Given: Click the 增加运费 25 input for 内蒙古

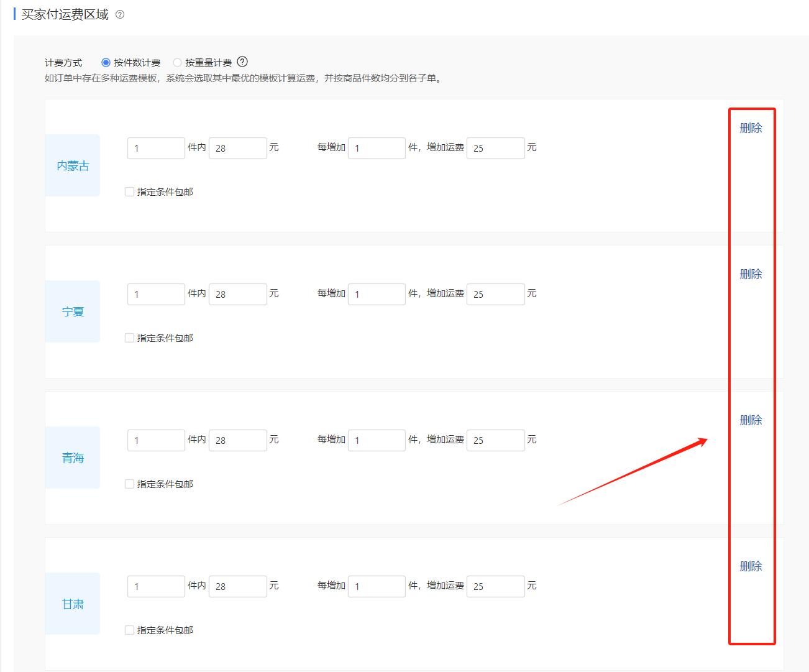Looking at the screenshot, I should (496, 147).
